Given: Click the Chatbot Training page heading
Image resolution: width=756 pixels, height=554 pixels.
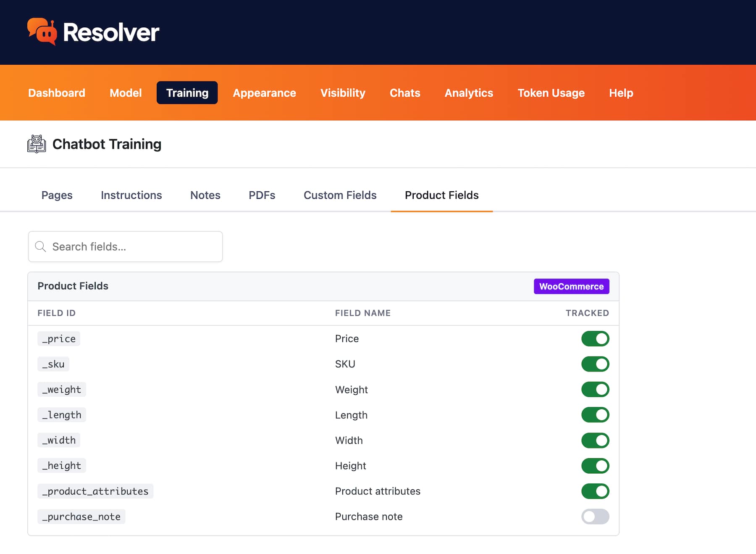Looking at the screenshot, I should (x=107, y=144).
